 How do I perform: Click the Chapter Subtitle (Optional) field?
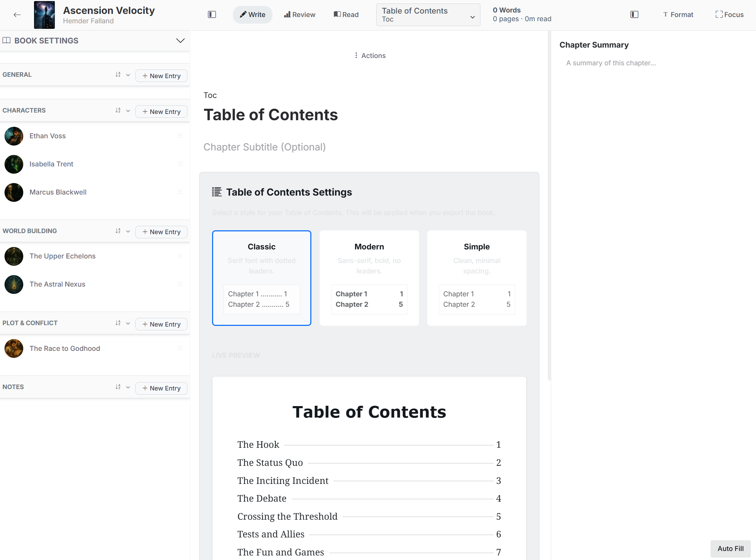pos(264,147)
